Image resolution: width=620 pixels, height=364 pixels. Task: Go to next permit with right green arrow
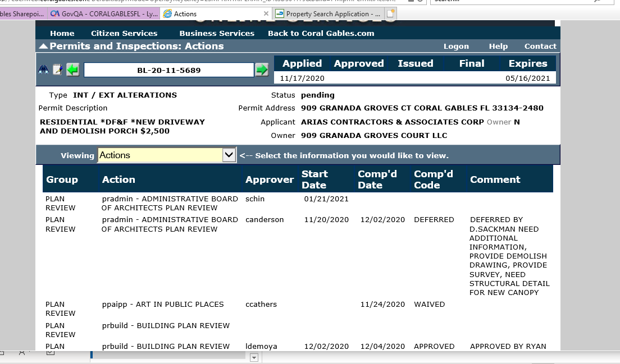262,70
